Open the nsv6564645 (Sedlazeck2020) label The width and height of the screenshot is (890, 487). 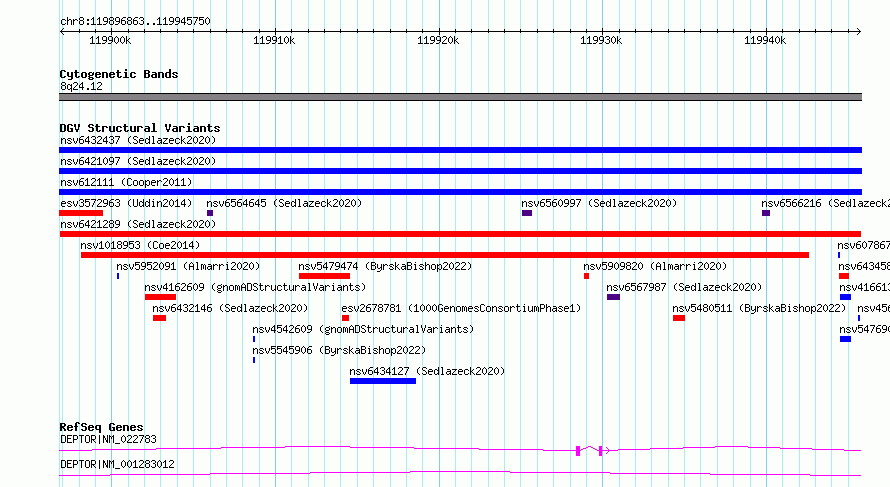click(x=284, y=203)
